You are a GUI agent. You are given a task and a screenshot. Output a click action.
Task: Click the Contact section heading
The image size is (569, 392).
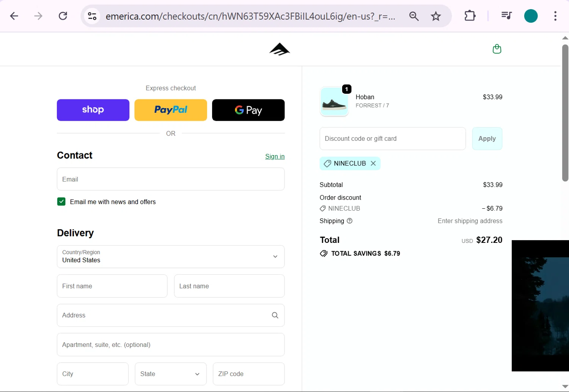(x=75, y=155)
